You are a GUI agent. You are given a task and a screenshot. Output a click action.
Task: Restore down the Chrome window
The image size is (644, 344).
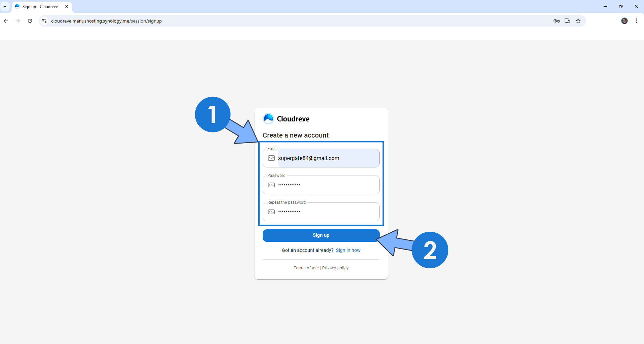tap(621, 6)
